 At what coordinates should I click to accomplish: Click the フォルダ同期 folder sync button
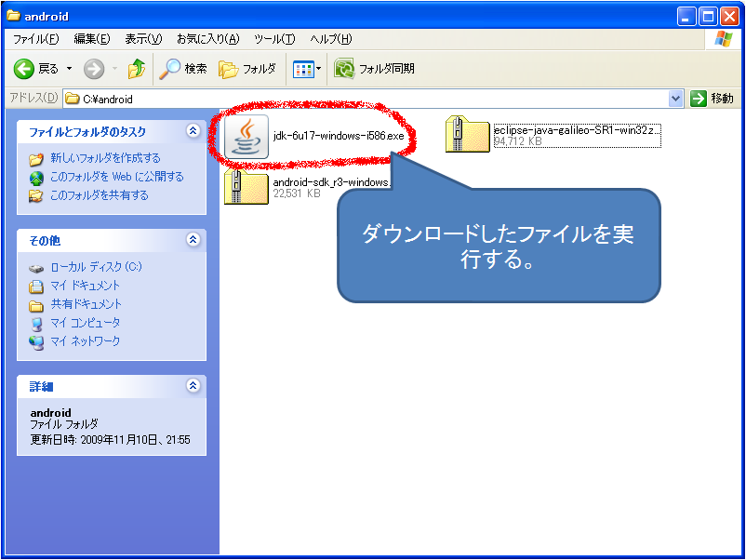tap(374, 69)
